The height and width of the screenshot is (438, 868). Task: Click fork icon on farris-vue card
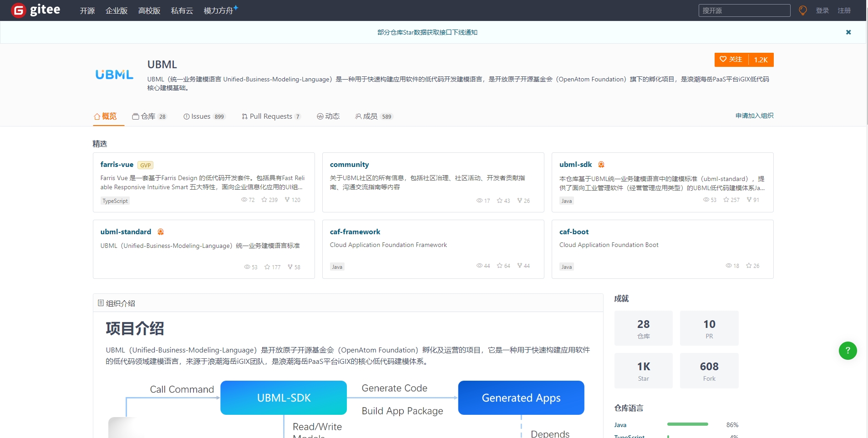pyautogui.click(x=287, y=200)
